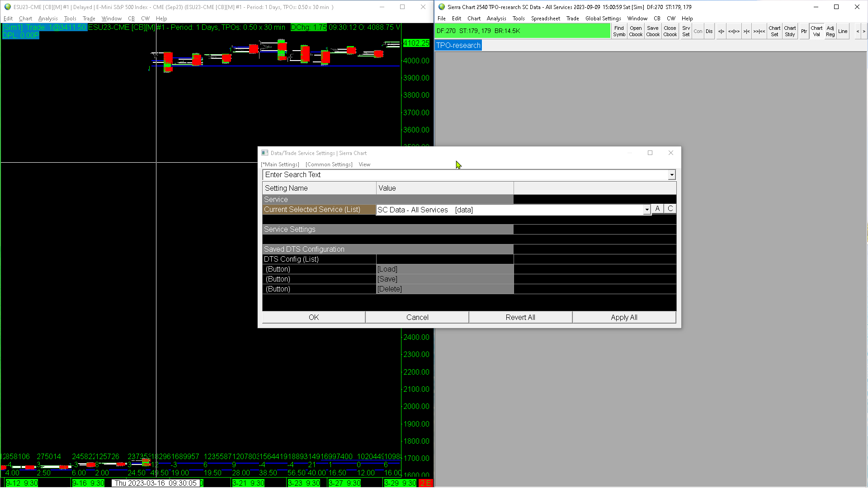Screen dimensions: 868x488
Task: Open chartbook with the Open Cbook button
Action: (x=636, y=31)
